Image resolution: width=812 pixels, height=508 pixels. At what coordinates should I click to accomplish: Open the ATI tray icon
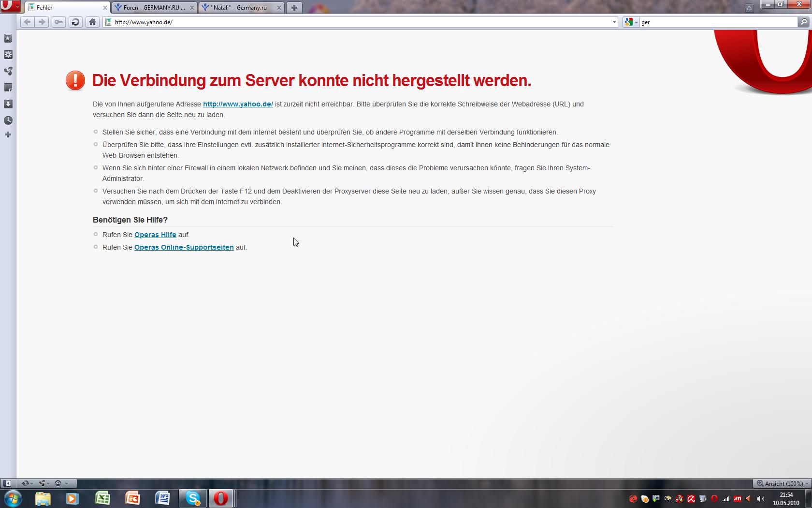click(x=738, y=499)
